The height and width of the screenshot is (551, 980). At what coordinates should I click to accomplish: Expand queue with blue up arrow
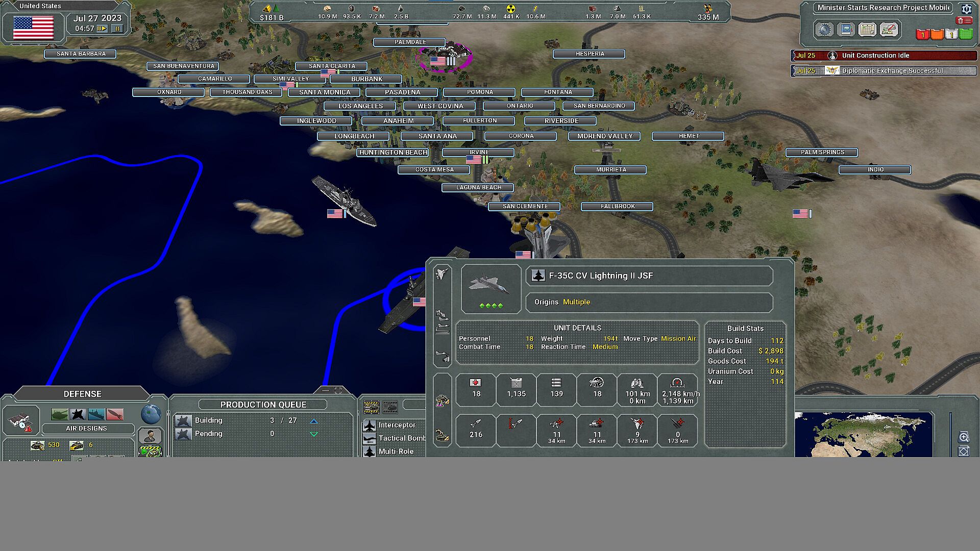[x=314, y=421]
